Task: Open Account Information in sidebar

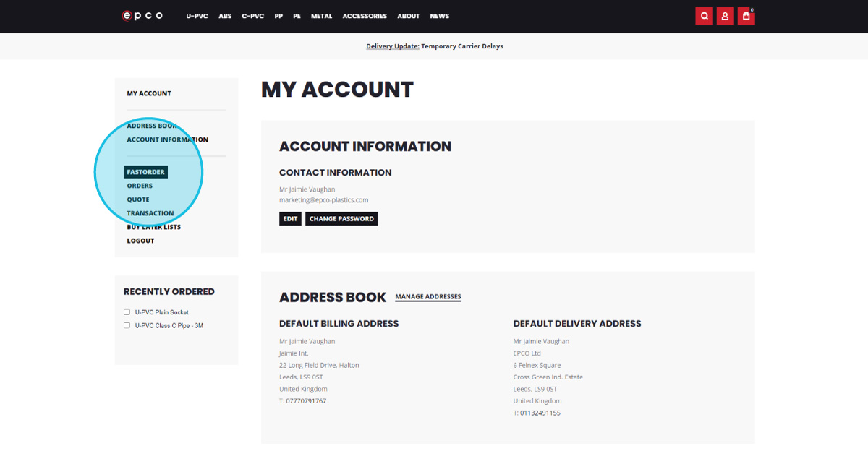Action: pyautogui.click(x=168, y=139)
